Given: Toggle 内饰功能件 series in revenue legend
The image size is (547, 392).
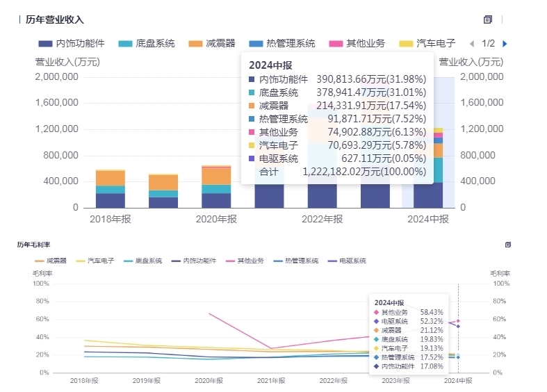Looking at the screenshot, I should pyautogui.click(x=72, y=44).
